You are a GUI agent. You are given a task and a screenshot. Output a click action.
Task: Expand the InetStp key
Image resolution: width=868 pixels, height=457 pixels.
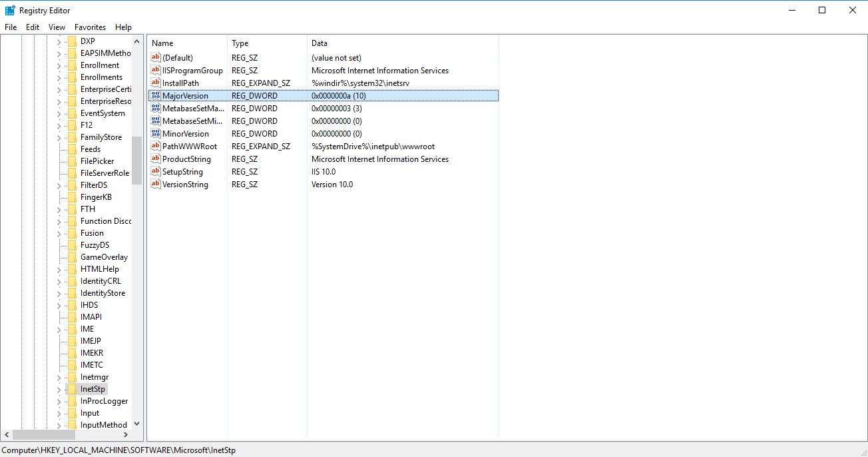tap(59, 389)
